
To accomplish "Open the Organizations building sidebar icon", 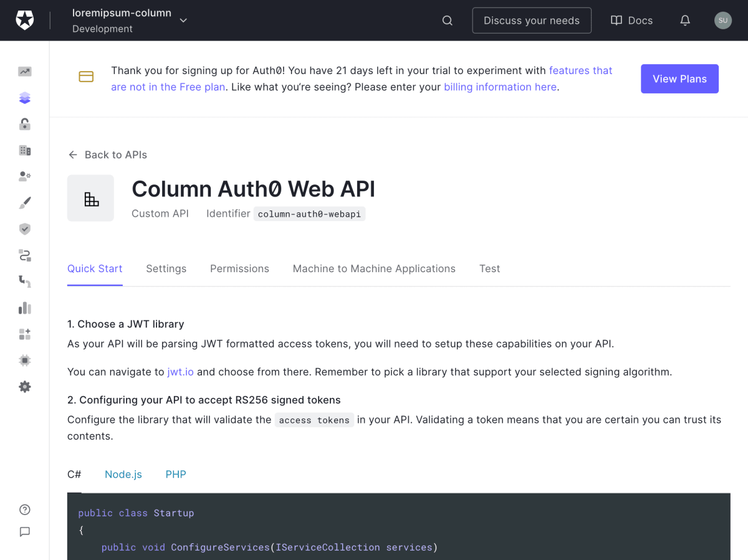I will click(25, 150).
